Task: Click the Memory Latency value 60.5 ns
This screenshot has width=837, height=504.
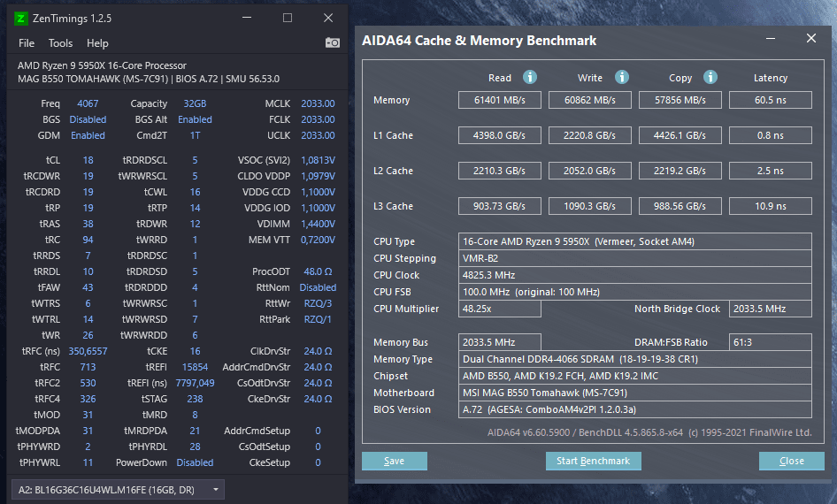Action: tap(771, 100)
